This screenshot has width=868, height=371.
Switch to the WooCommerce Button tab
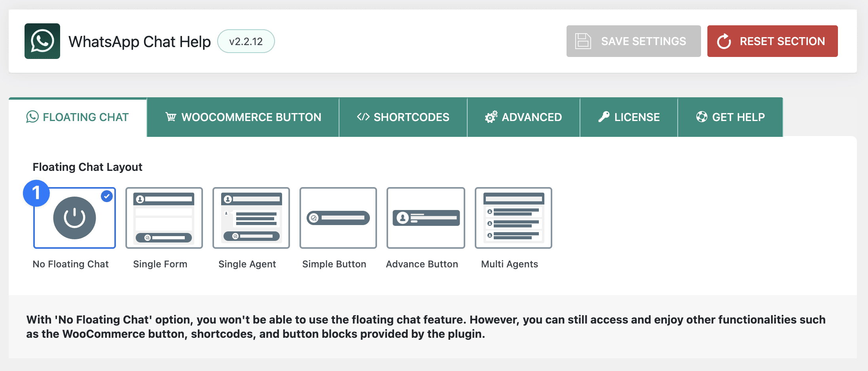243,117
